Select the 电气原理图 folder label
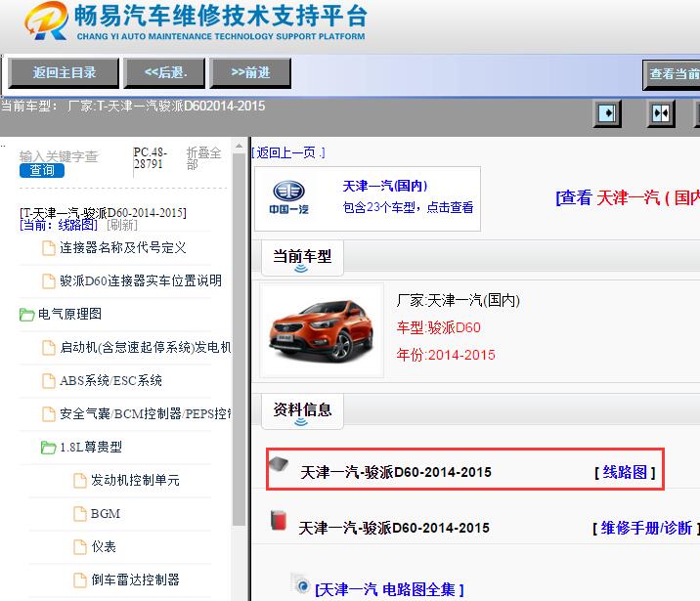This screenshot has width=700, height=601. pyautogui.click(x=69, y=314)
